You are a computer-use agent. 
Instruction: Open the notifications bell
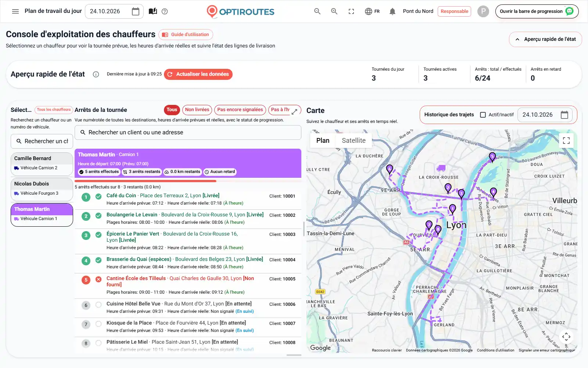[x=392, y=11]
